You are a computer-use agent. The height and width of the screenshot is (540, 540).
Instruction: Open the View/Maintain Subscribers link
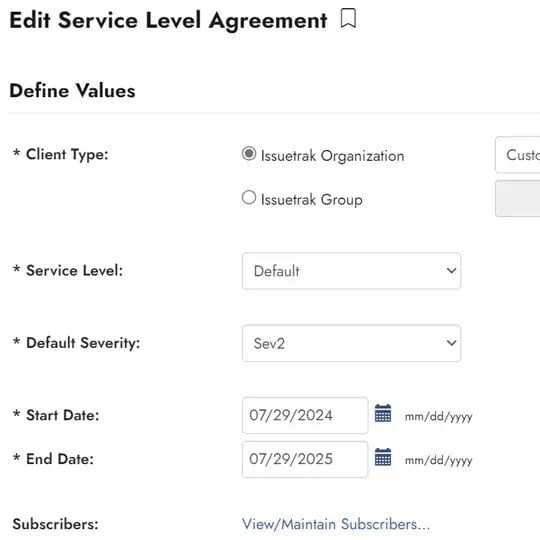[x=336, y=524]
